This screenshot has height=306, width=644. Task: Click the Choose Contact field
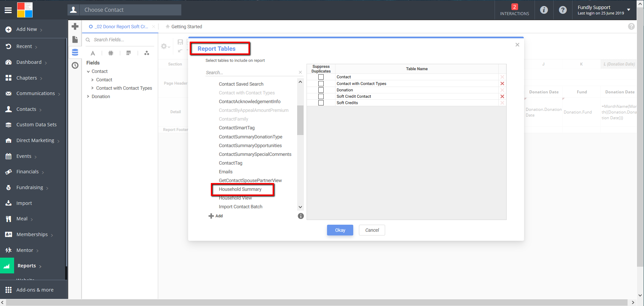[x=131, y=10]
